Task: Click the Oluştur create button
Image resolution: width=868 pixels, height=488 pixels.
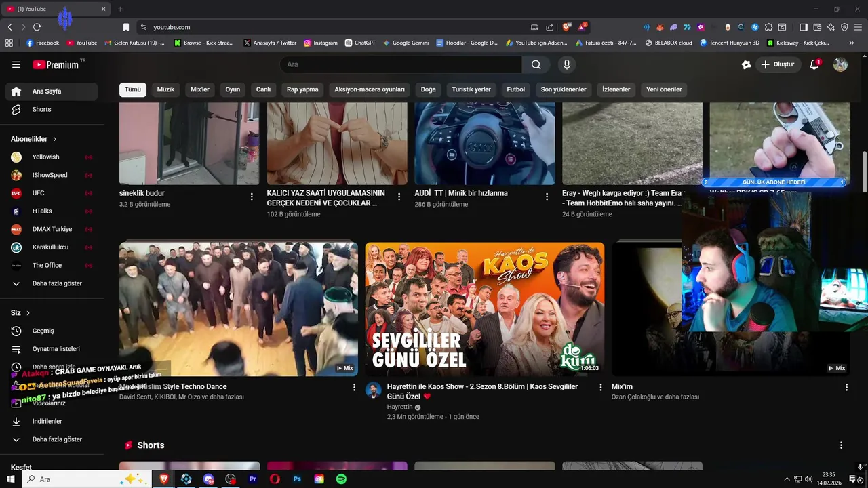Action: click(x=778, y=64)
